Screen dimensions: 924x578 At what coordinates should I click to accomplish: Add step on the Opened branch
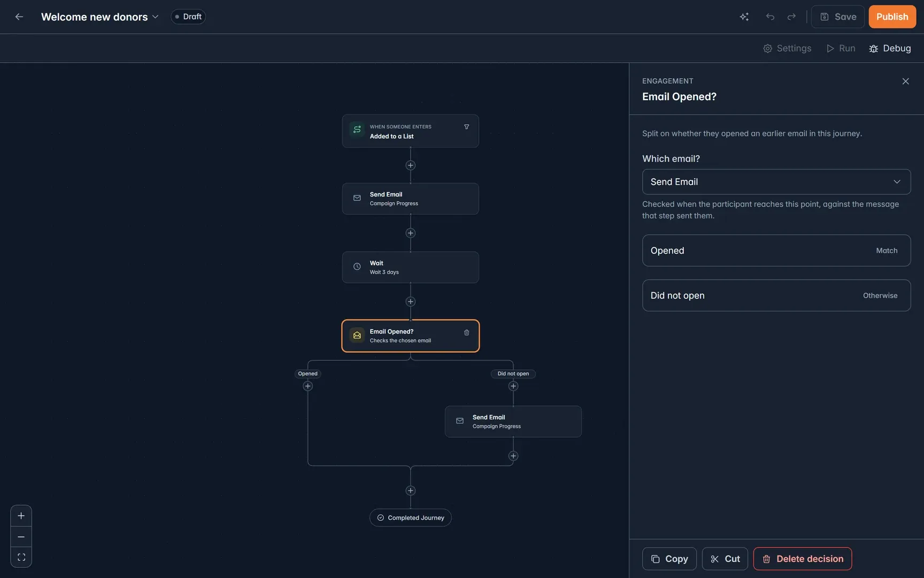point(307,386)
